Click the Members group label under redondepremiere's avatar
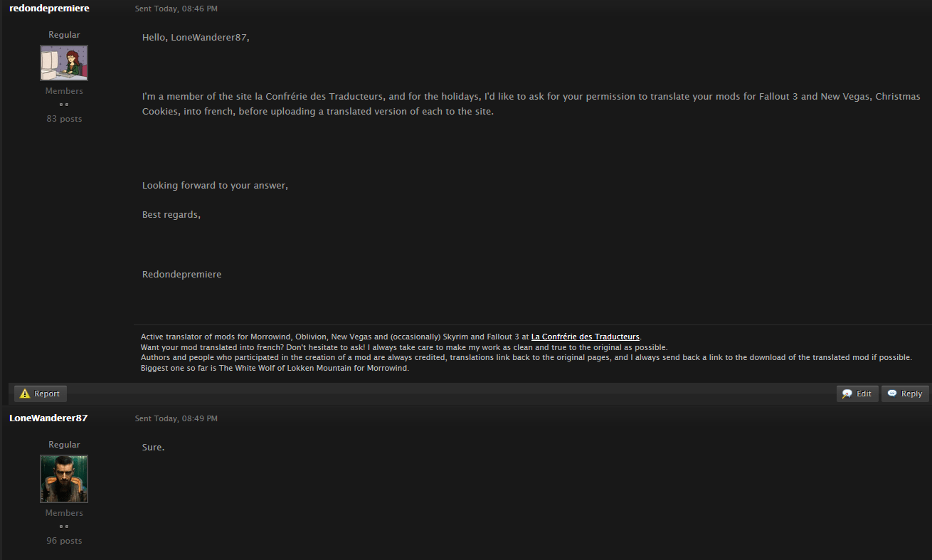 [x=64, y=91]
